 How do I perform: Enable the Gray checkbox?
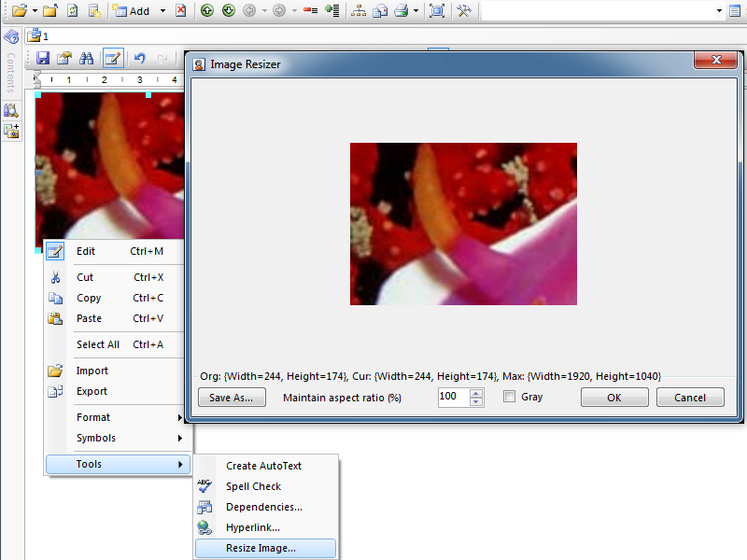coord(509,396)
